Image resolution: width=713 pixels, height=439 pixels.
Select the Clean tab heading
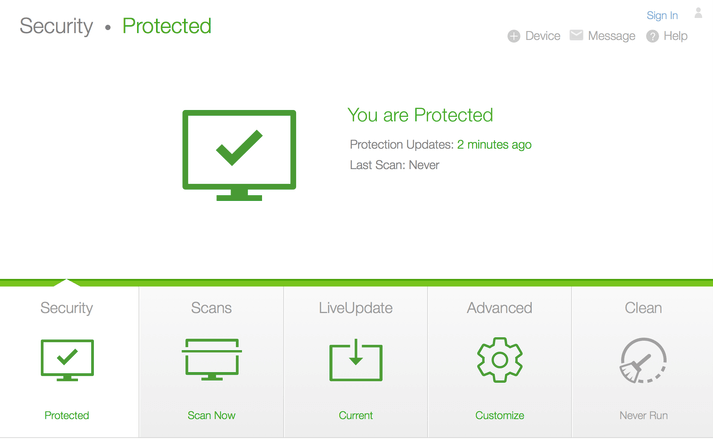click(643, 308)
